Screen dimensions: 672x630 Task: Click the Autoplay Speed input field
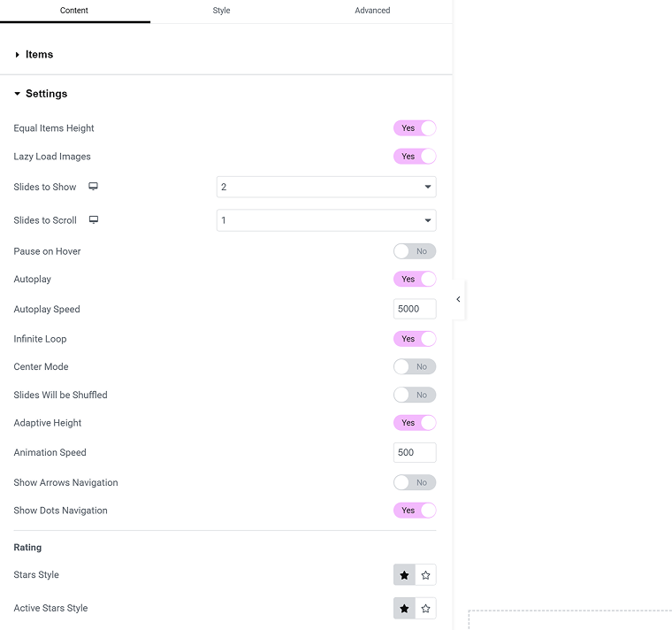click(415, 309)
